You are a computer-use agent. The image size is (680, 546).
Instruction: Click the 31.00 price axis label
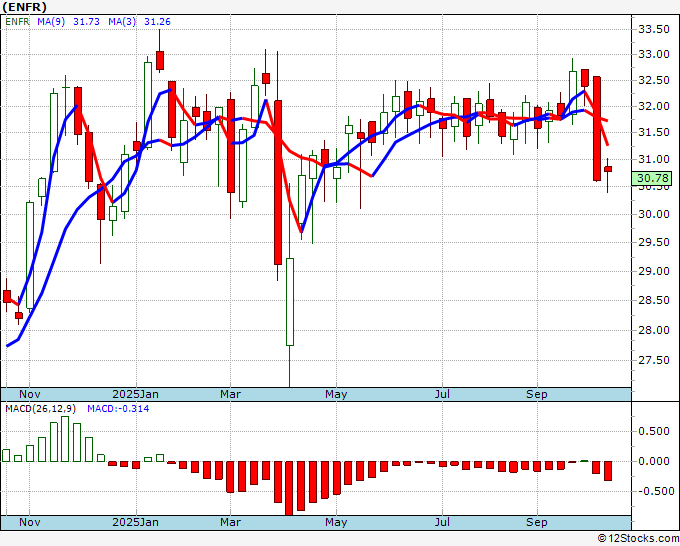point(654,160)
